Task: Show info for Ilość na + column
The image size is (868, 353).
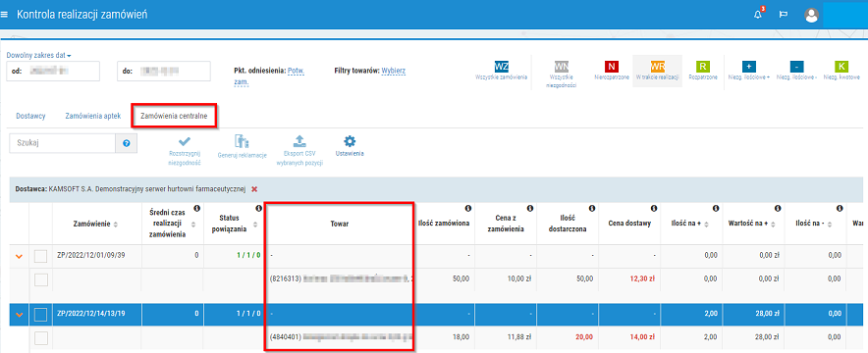Action: tap(716, 208)
